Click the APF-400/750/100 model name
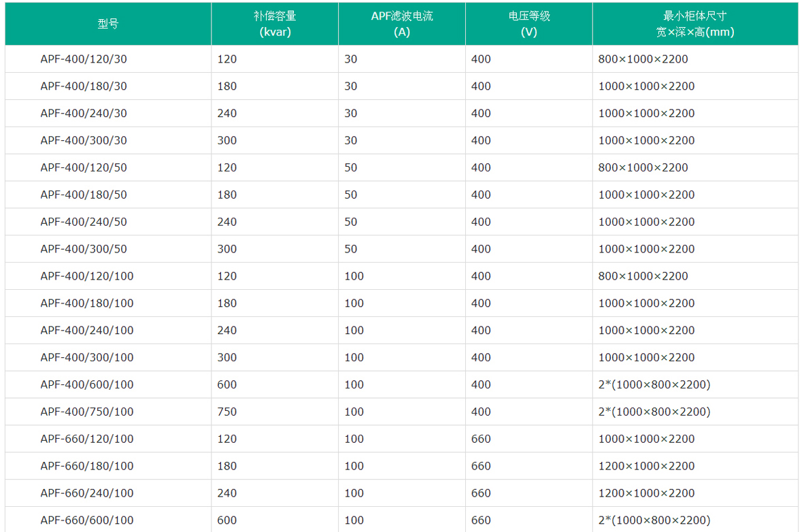The image size is (806, 532). (x=87, y=412)
